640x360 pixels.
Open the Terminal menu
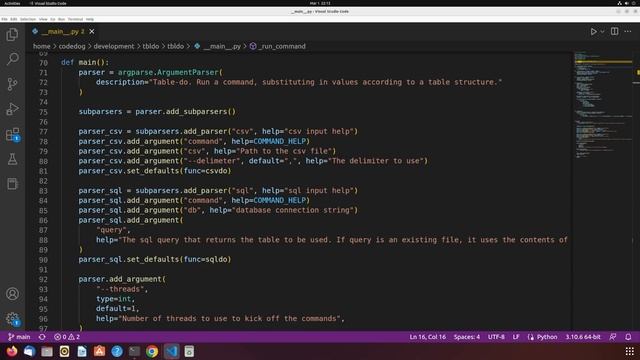tap(75, 19)
